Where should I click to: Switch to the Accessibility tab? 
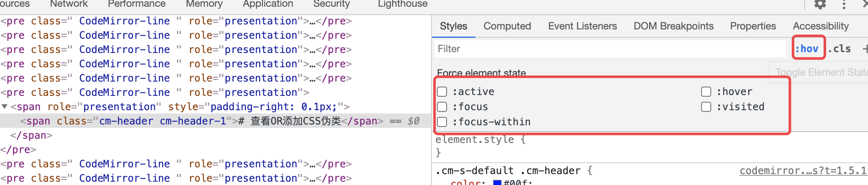tap(821, 26)
